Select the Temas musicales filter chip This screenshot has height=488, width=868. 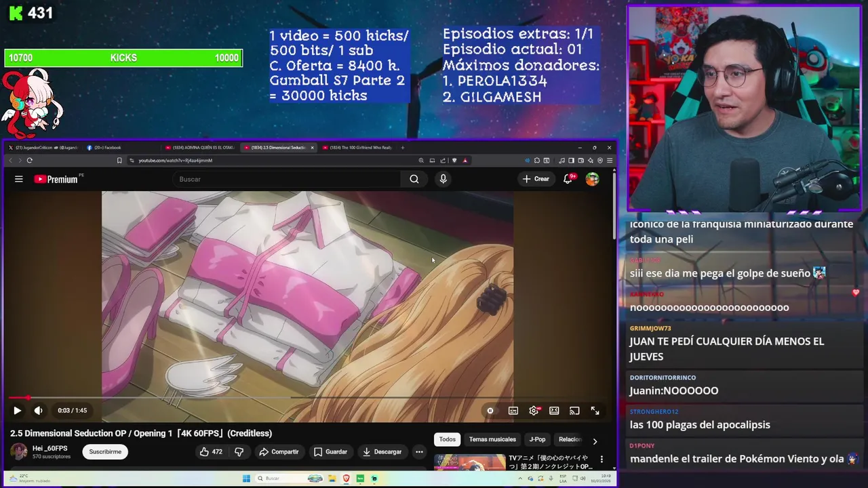492,439
